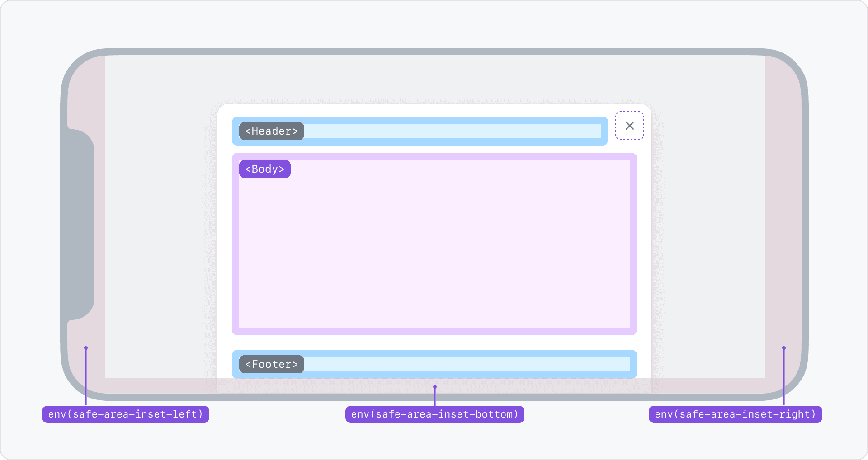Click the dot above safe-area-inset-left connector line

point(86,348)
